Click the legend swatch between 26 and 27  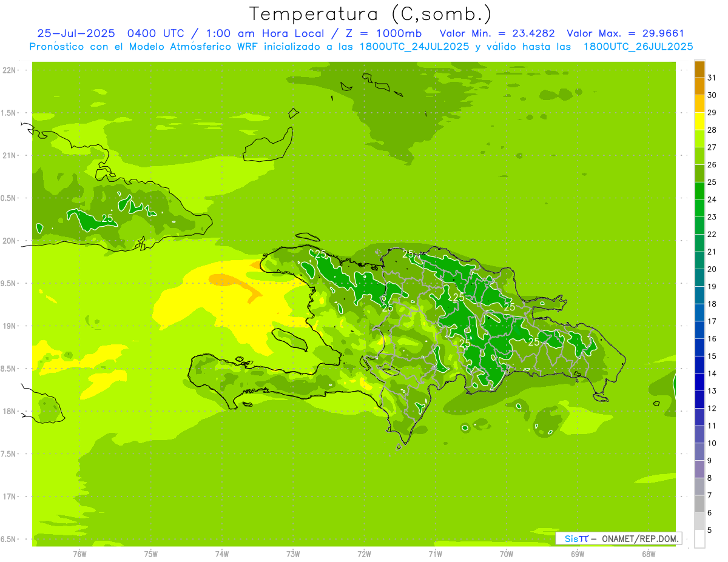pyautogui.click(x=699, y=156)
